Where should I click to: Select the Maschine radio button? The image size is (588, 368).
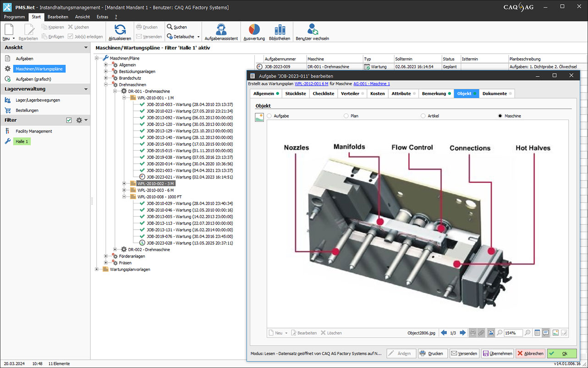coord(500,116)
